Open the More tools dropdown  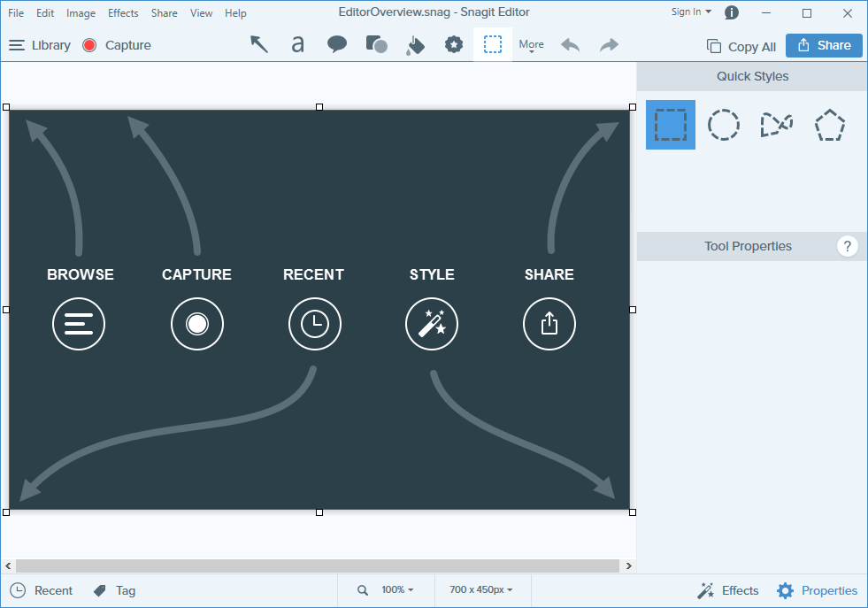(532, 45)
